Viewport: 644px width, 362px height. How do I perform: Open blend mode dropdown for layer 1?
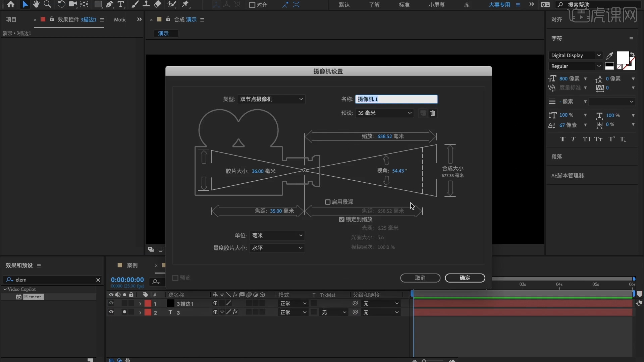(293, 303)
